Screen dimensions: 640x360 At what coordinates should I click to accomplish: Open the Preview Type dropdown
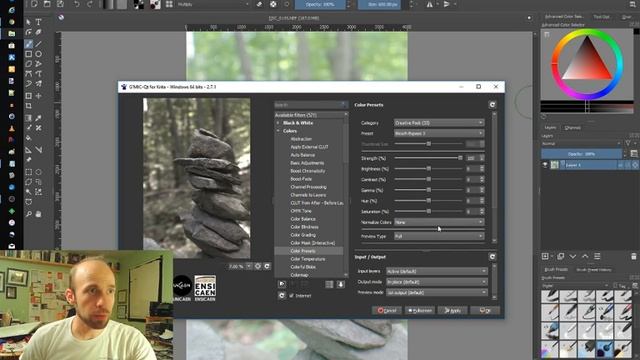point(439,236)
